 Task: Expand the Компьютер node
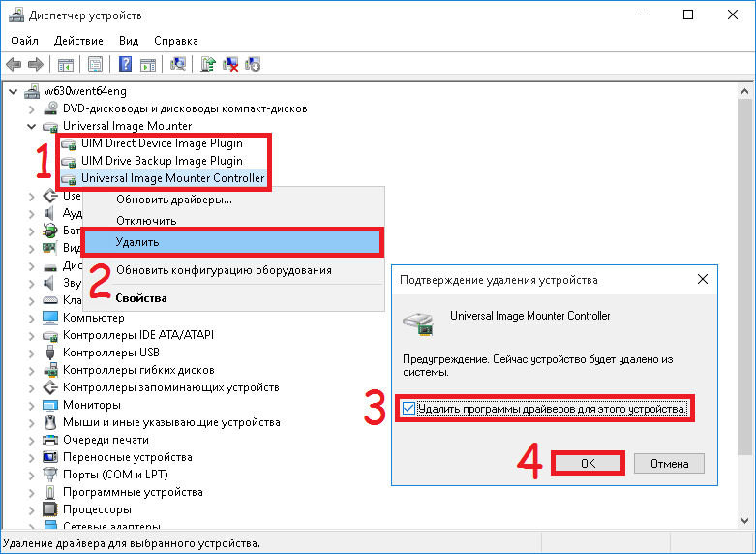[31, 318]
